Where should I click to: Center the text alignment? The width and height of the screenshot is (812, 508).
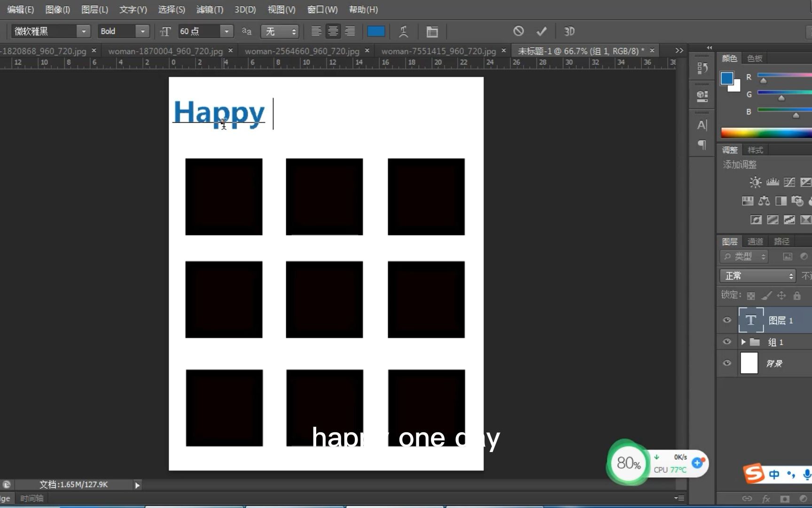coord(333,32)
